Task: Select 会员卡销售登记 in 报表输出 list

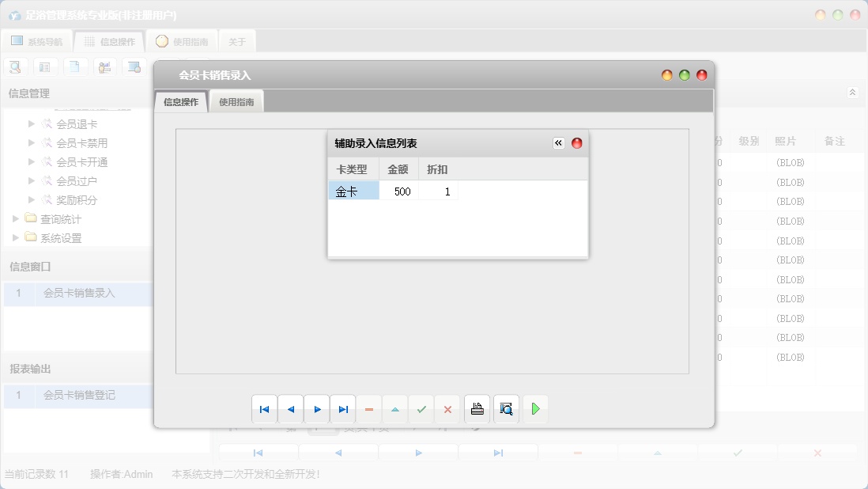Action: pos(78,395)
